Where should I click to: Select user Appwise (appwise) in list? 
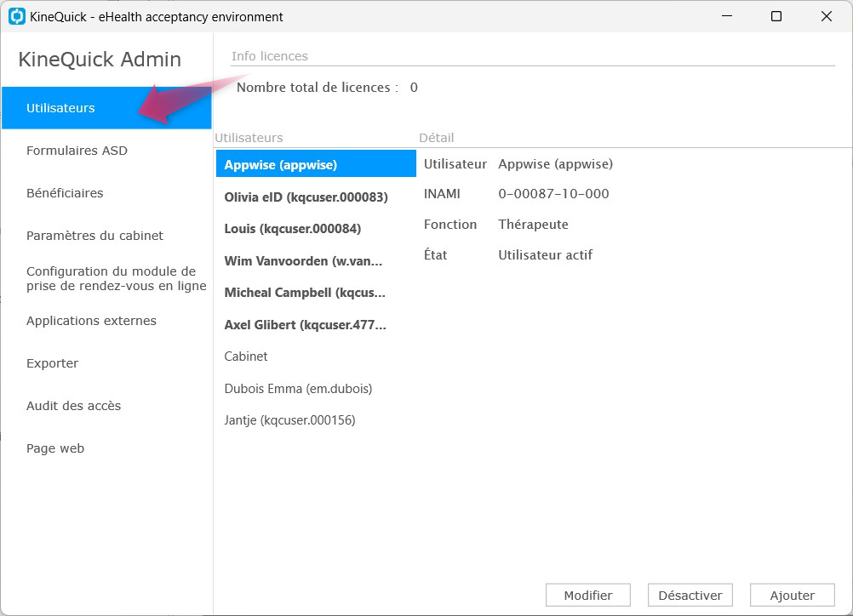pos(316,163)
